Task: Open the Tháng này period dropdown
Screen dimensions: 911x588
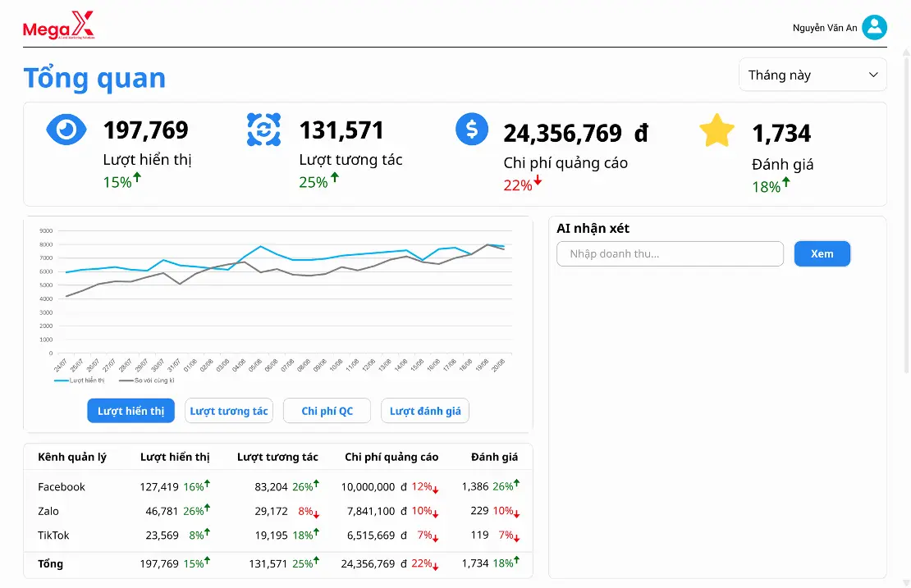Action: 812,75
